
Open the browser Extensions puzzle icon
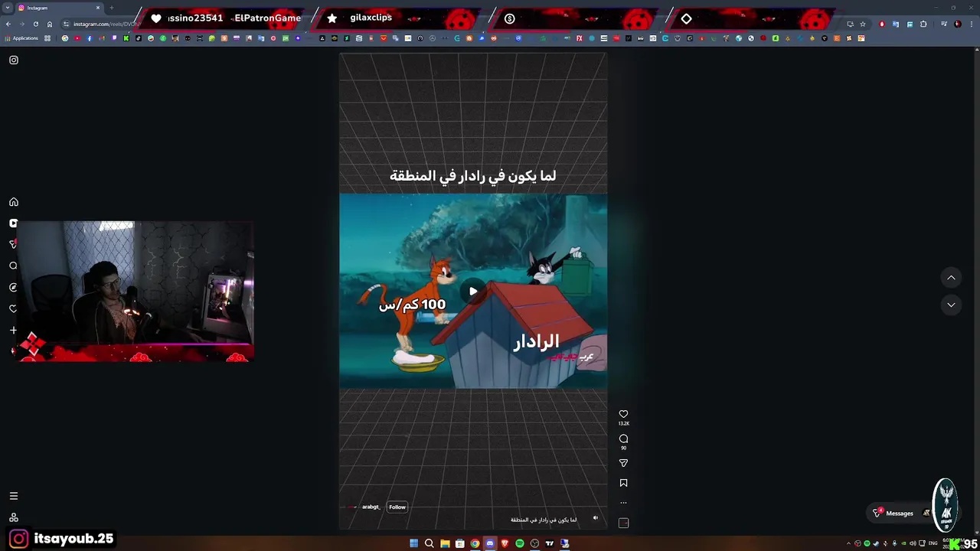coord(923,24)
